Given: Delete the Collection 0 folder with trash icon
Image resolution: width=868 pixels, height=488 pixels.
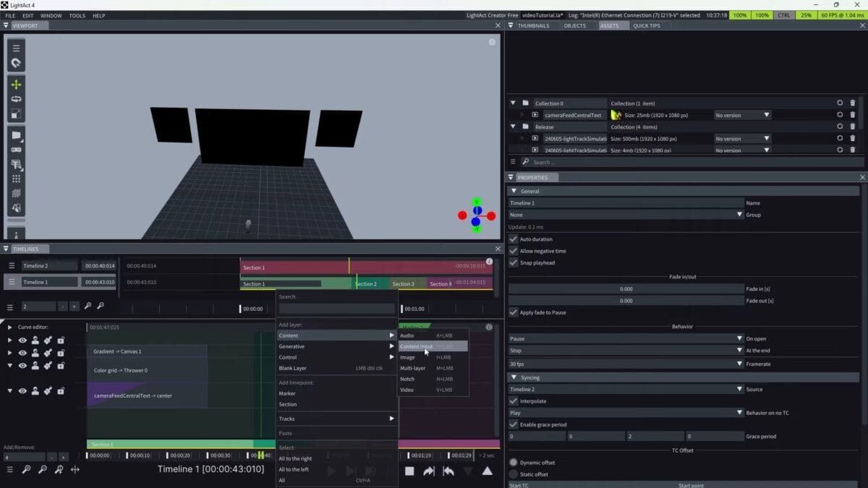Looking at the screenshot, I should [x=852, y=103].
